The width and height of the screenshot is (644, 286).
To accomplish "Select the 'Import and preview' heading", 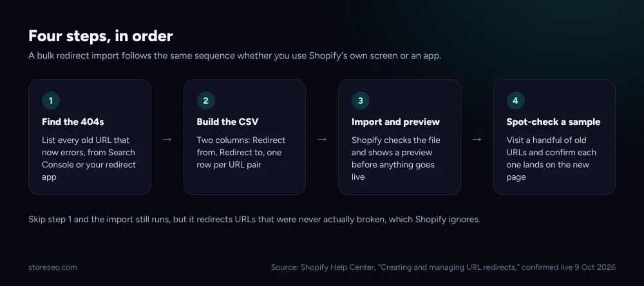I will click(x=395, y=122).
